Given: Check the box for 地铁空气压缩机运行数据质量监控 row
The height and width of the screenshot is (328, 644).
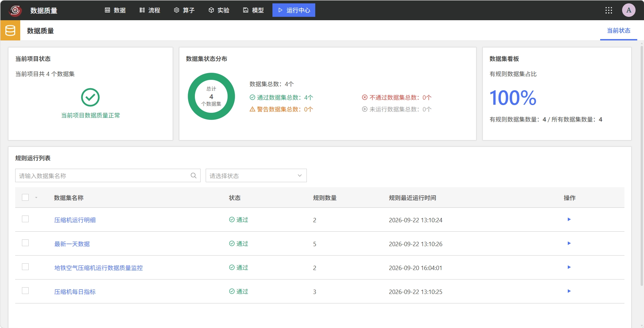Looking at the screenshot, I should pos(25,267).
